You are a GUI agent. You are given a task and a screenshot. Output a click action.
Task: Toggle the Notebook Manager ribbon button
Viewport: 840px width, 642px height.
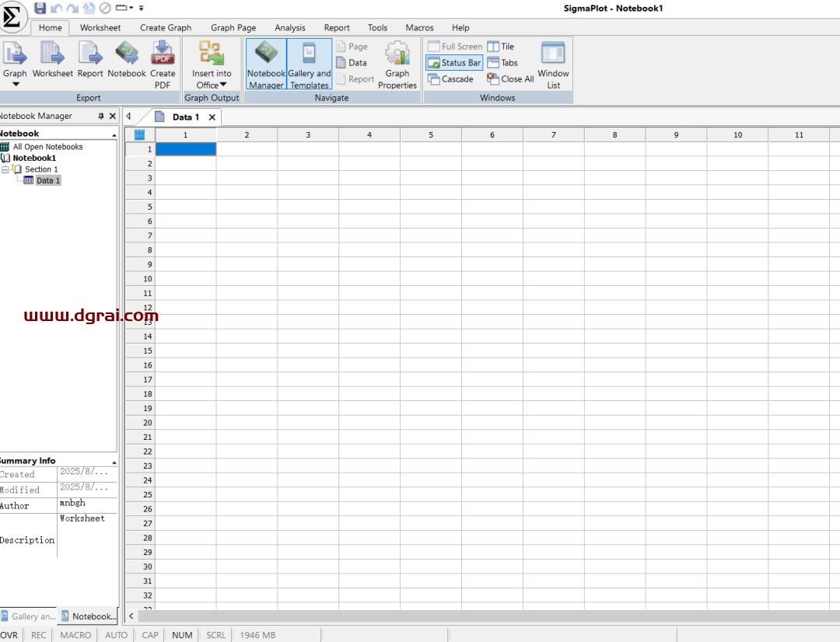[x=266, y=64]
